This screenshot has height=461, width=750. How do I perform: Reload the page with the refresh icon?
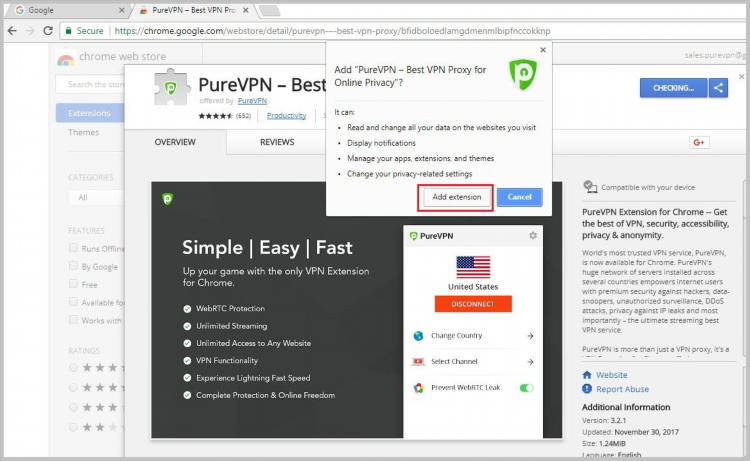(48, 31)
